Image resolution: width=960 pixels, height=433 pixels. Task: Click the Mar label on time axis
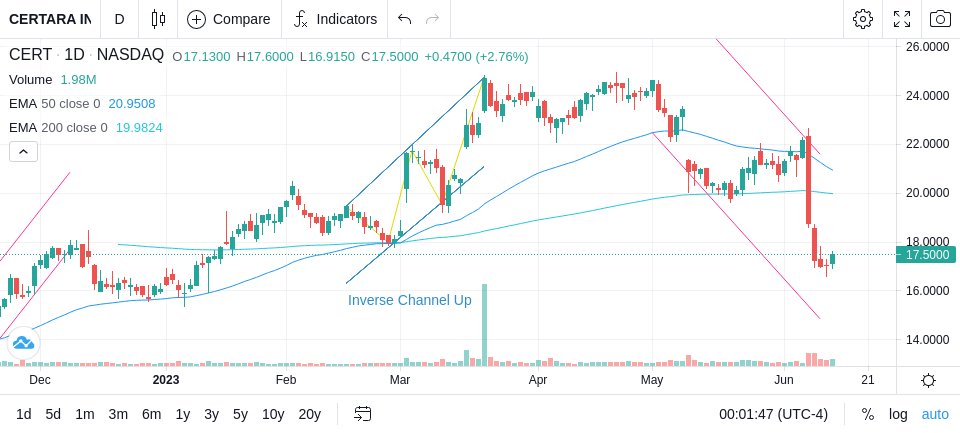point(400,380)
